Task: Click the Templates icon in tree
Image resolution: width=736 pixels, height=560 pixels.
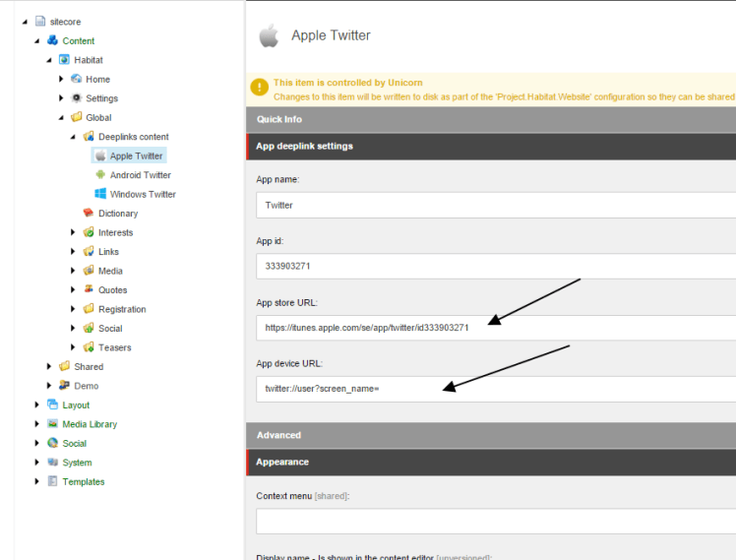Action: coord(52,481)
